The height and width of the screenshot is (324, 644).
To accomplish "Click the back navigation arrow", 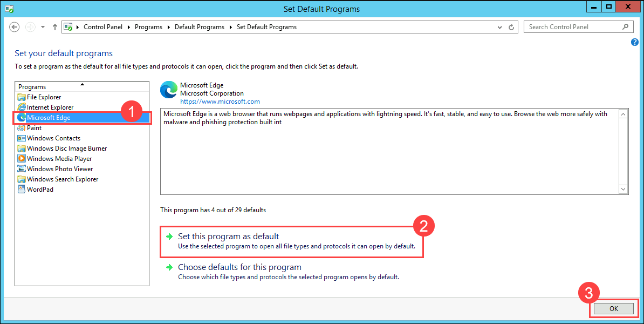I will (14, 26).
